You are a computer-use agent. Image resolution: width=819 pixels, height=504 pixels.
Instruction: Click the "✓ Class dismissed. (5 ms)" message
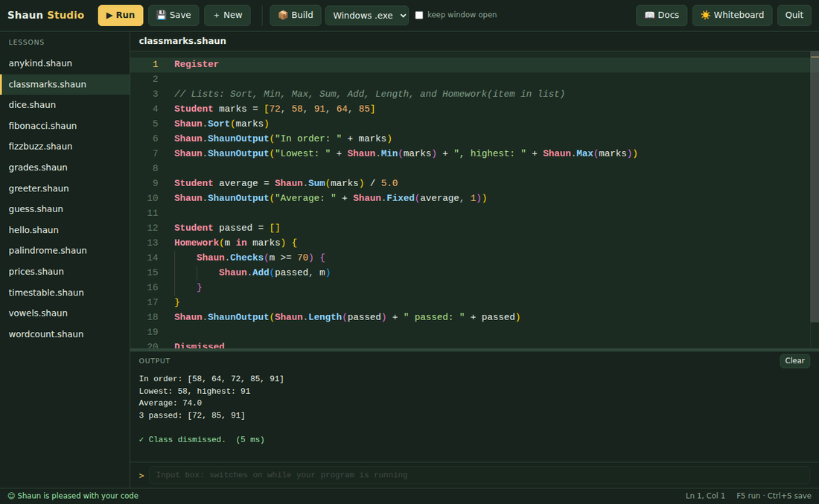coord(202,440)
